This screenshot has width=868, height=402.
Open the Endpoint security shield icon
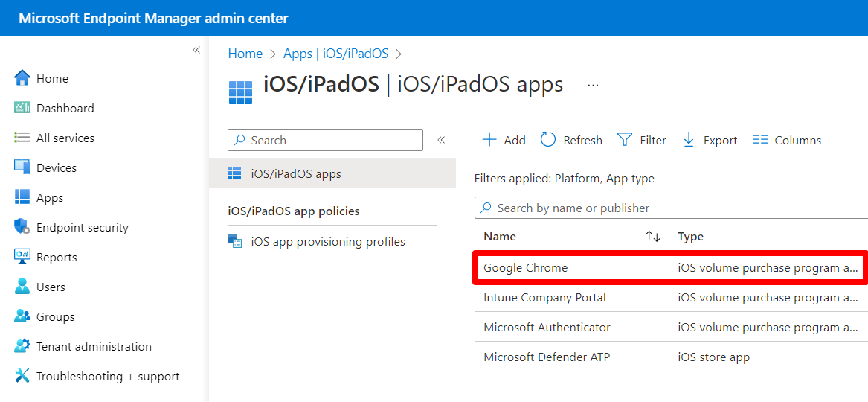[x=22, y=227]
